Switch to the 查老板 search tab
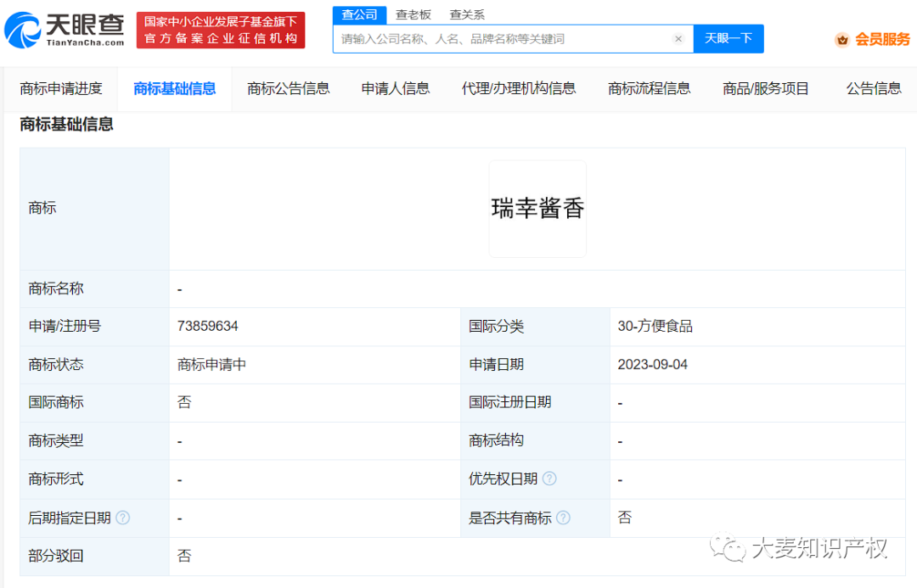The width and height of the screenshot is (917, 588). coord(413,14)
